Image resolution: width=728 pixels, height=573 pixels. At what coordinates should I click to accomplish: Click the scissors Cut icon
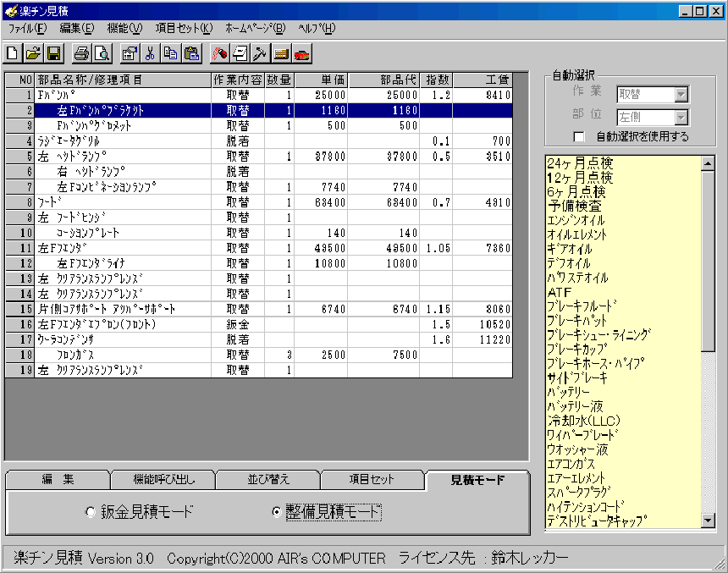(x=150, y=53)
